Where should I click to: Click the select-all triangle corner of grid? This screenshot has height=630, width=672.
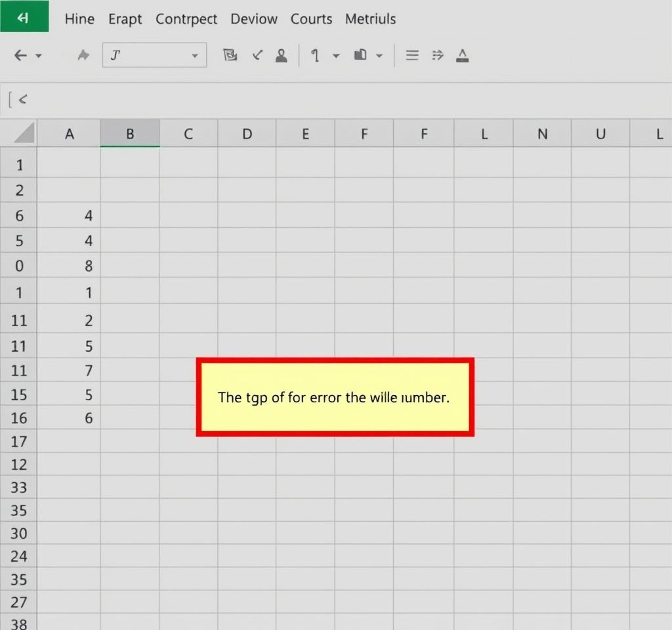(x=24, y=134)
